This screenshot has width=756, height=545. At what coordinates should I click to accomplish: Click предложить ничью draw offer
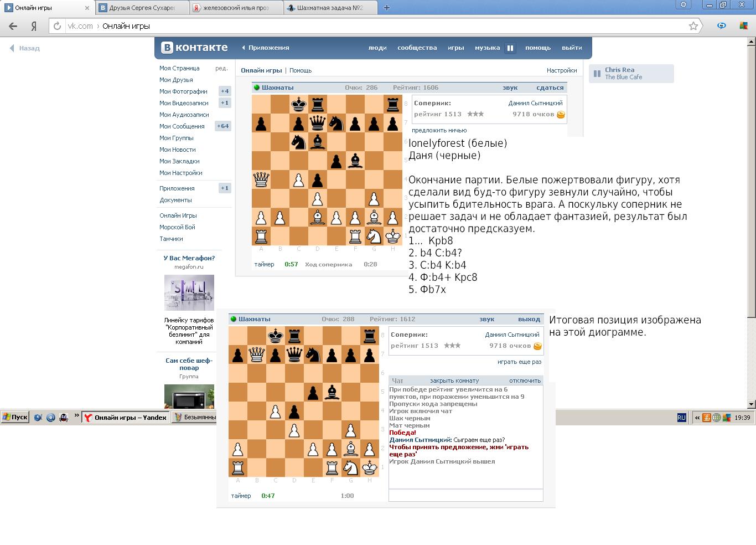click(439, 130)
